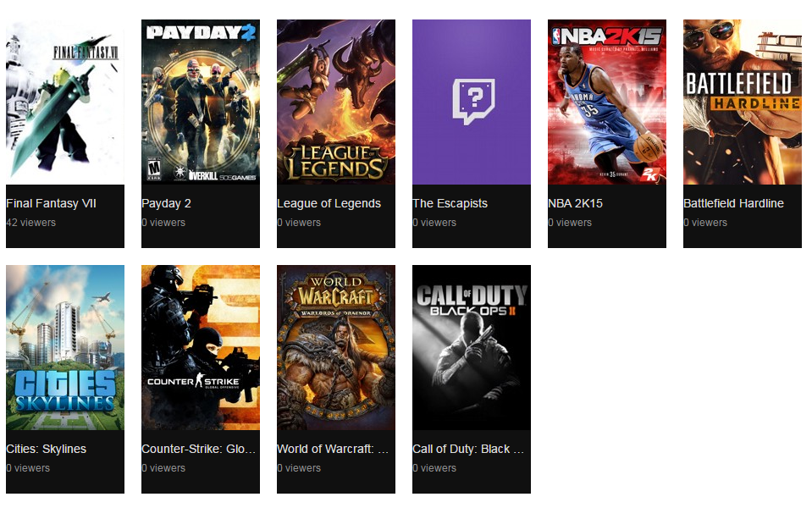The image size is (812, 508).
Task: Open The Escapists title link
Action: [450, 203]
